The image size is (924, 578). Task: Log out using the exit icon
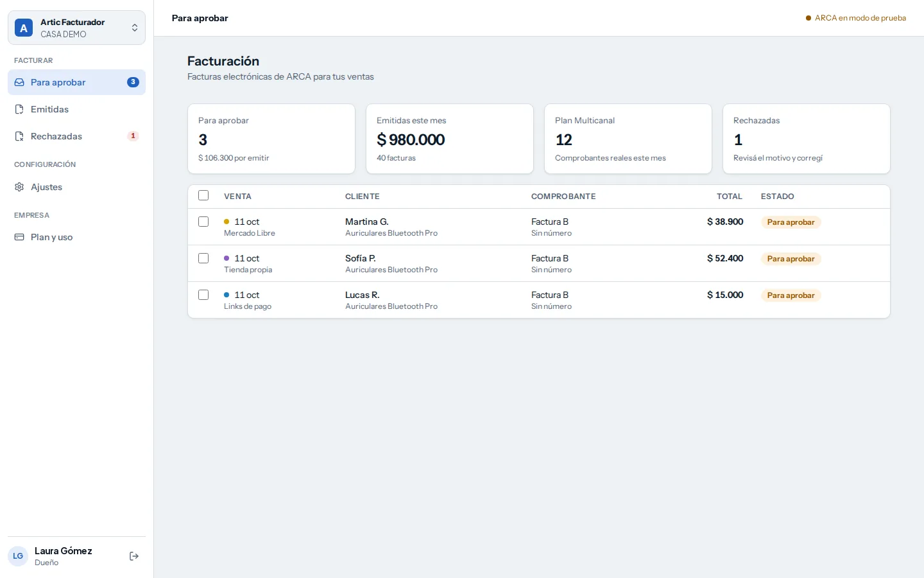134,556
